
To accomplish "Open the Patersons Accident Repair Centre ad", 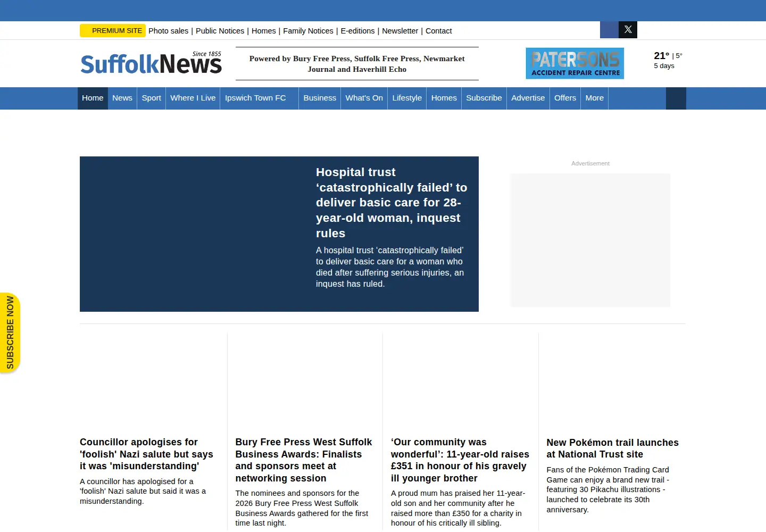I will [574, 63].
